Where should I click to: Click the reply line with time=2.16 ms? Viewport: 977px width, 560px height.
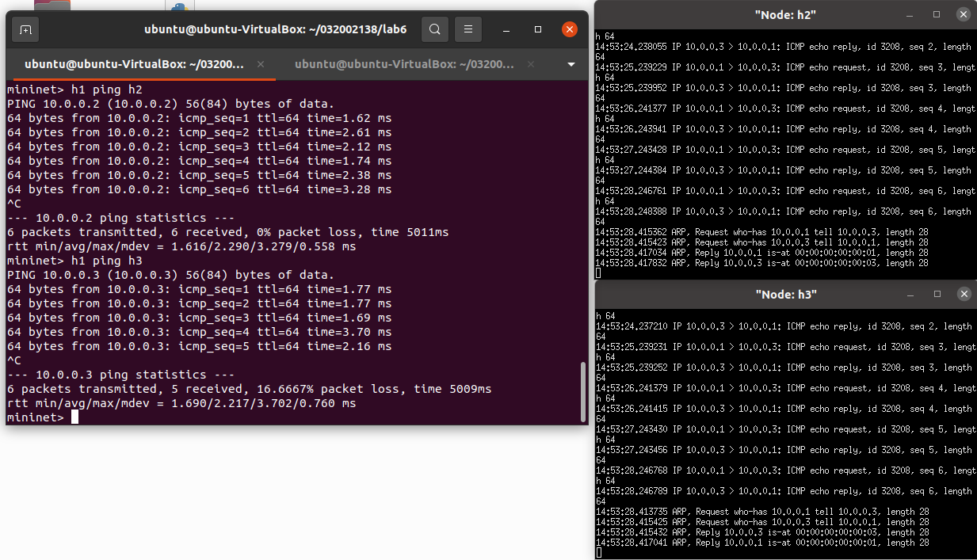[x=200, y=346]
